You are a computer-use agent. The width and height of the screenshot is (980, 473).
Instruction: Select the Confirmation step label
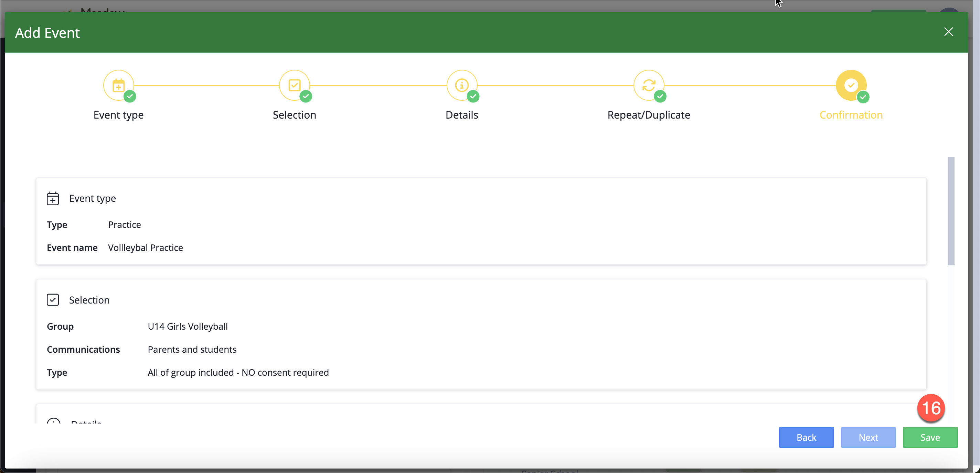[851, 115]
